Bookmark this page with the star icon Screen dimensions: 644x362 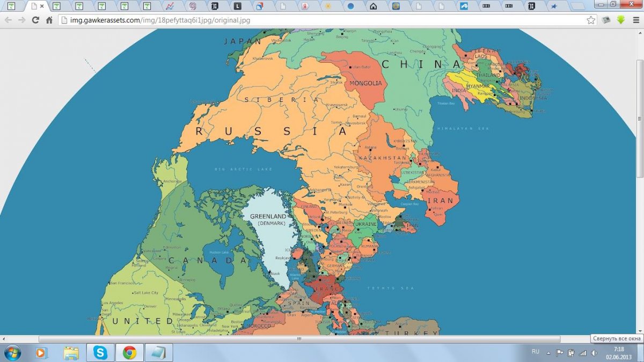pyautogui.click(x=591, y=20)
